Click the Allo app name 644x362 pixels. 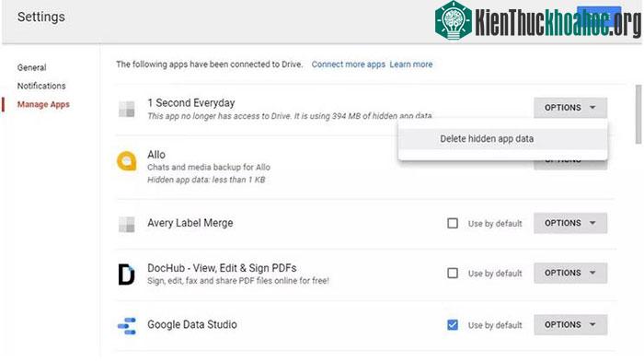pyautogui.click(x=156, y=155)
